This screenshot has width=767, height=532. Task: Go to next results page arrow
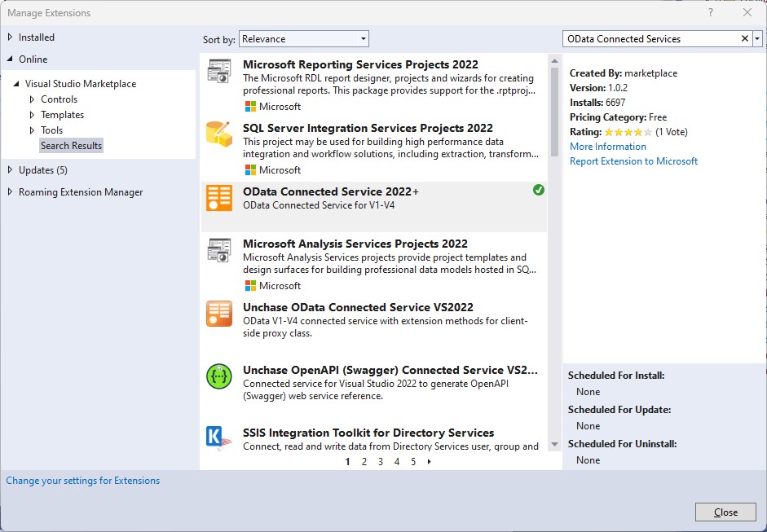[429, 462]
